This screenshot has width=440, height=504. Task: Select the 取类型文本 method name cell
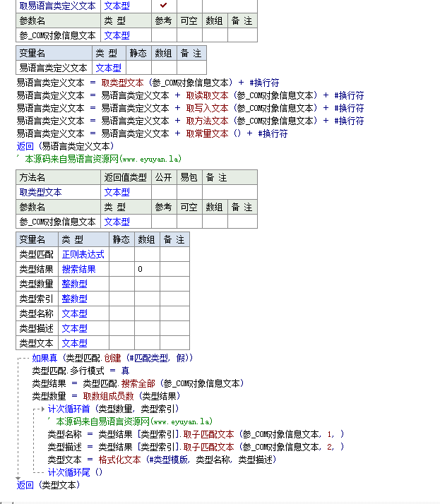coord(58,192)
